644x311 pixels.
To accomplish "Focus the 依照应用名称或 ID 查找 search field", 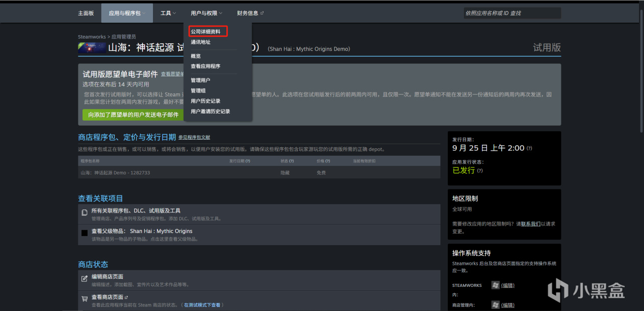I will tap(512, 13).
